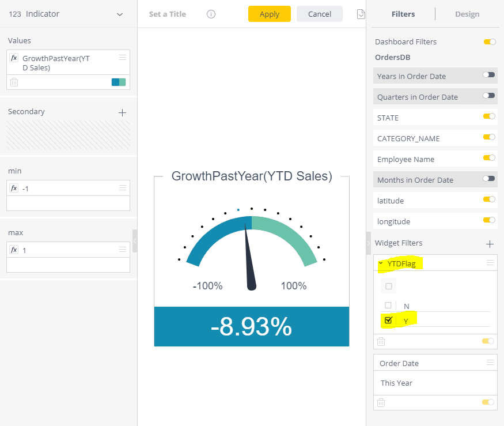Open the blue-green color swatch for values
This screenshot has height=426, width=504.
pos(119,82)
